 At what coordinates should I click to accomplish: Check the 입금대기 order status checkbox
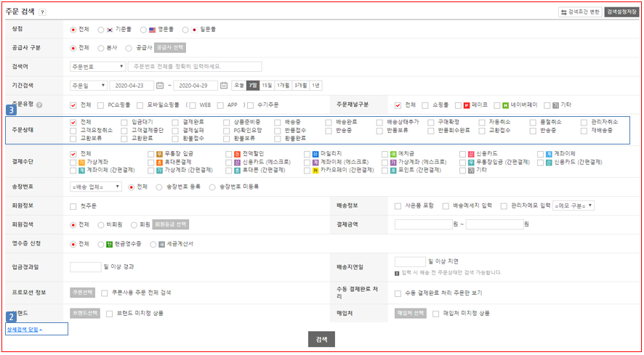[124, 122]
